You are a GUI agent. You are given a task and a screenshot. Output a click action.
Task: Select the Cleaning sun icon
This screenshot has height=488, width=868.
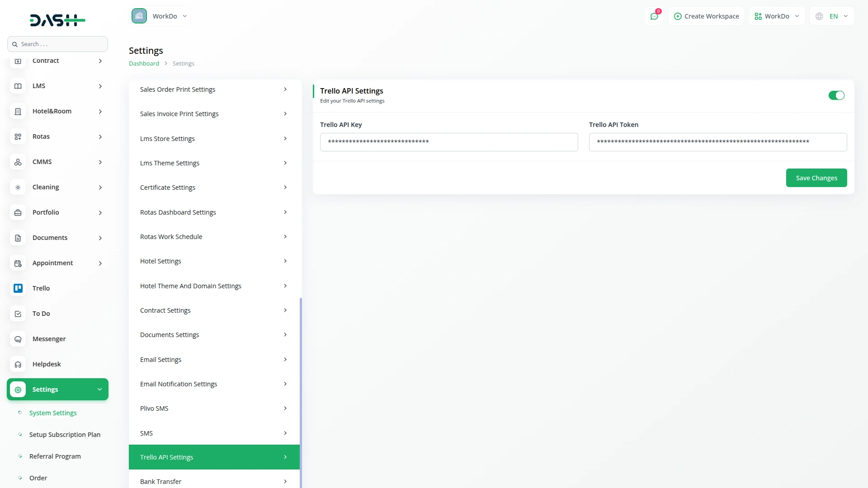(x=18, y=187)
